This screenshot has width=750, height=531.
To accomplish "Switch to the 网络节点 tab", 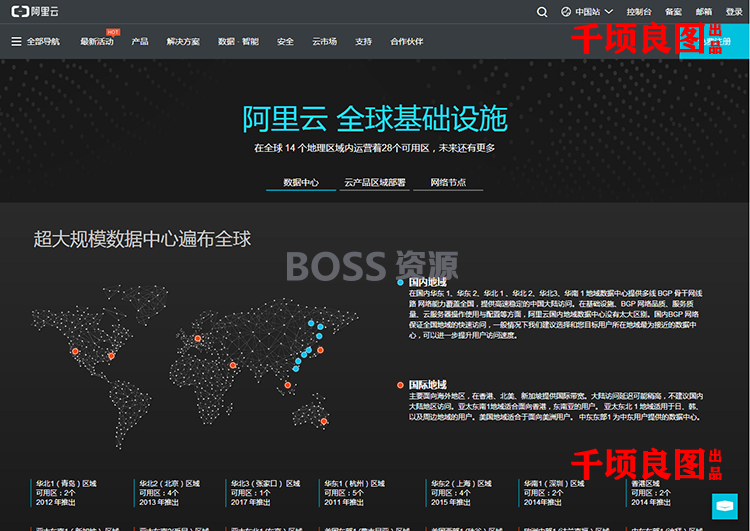I will (448, 182).
